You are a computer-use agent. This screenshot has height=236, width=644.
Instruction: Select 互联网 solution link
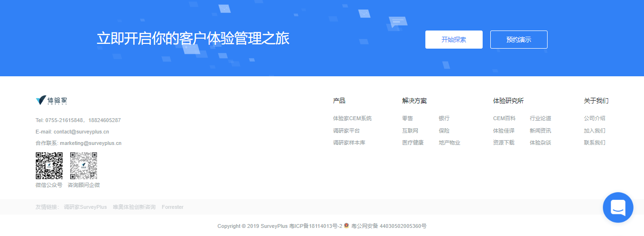pyautogui.click(x=411, y=131)
